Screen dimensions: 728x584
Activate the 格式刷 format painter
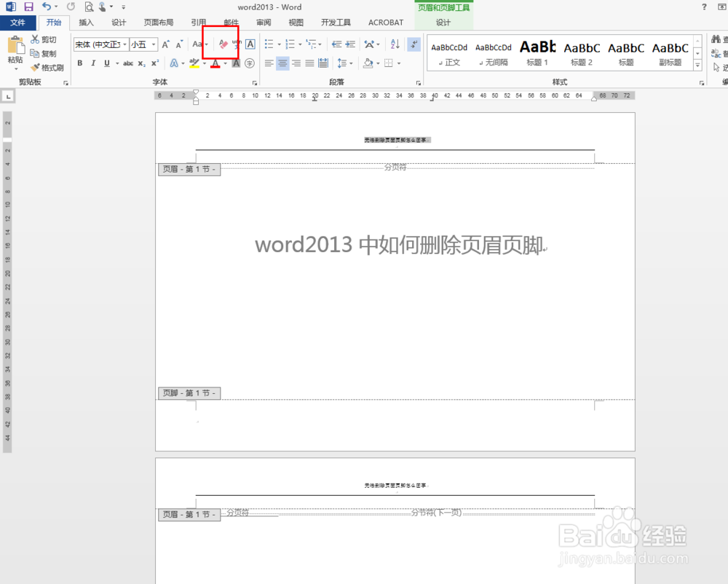coord(47,68)
